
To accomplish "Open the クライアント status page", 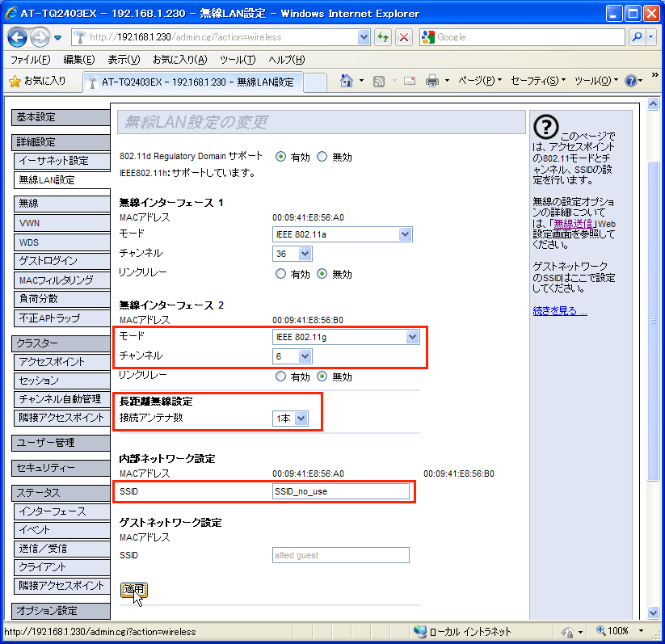I will pos(62,567).
